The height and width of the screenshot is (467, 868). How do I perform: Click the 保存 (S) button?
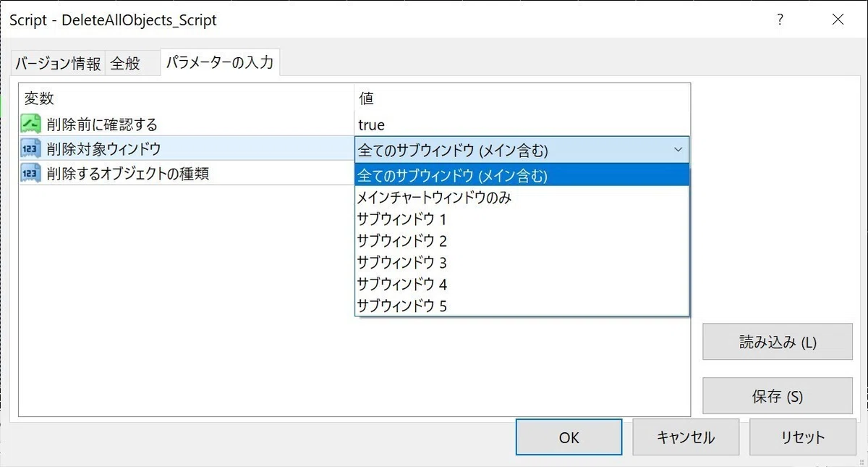point(778,396)
